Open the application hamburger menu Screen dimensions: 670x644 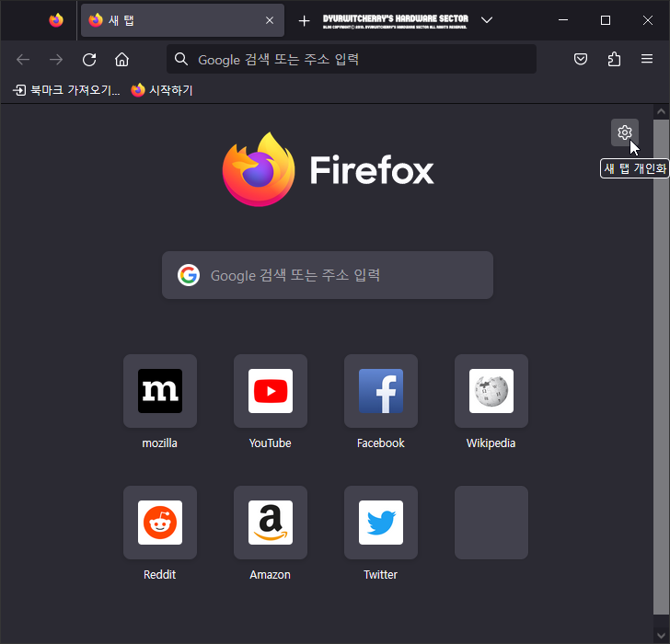tap(647, 59)
